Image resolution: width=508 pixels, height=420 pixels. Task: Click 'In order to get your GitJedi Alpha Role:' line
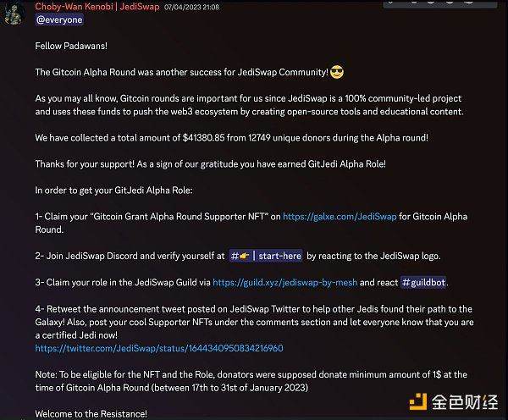tap(113, 191)
